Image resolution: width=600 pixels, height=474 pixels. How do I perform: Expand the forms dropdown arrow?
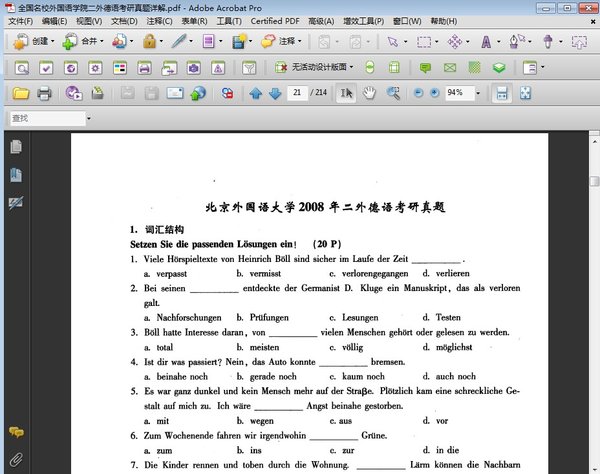220,41
